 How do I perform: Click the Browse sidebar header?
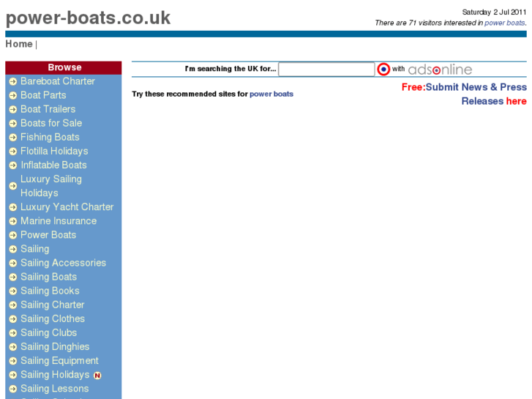click(x=64, y=67)
